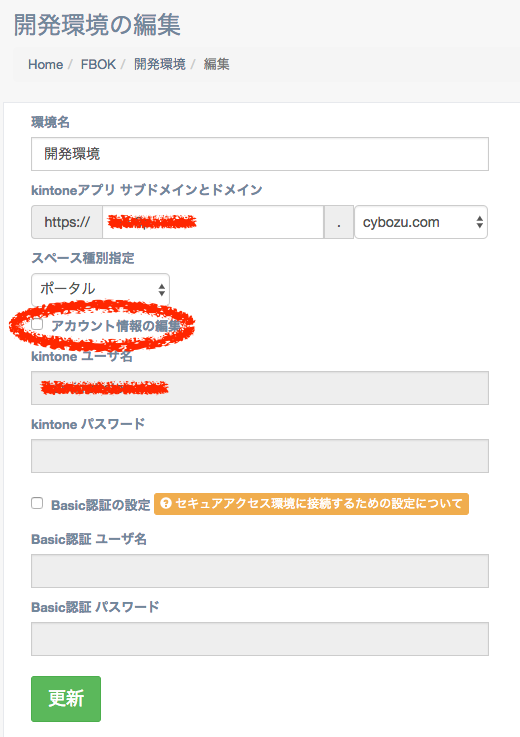
Task: Open the cybozu.com domain dropdown
Action: pyautogui.click(x=421, y=222)
